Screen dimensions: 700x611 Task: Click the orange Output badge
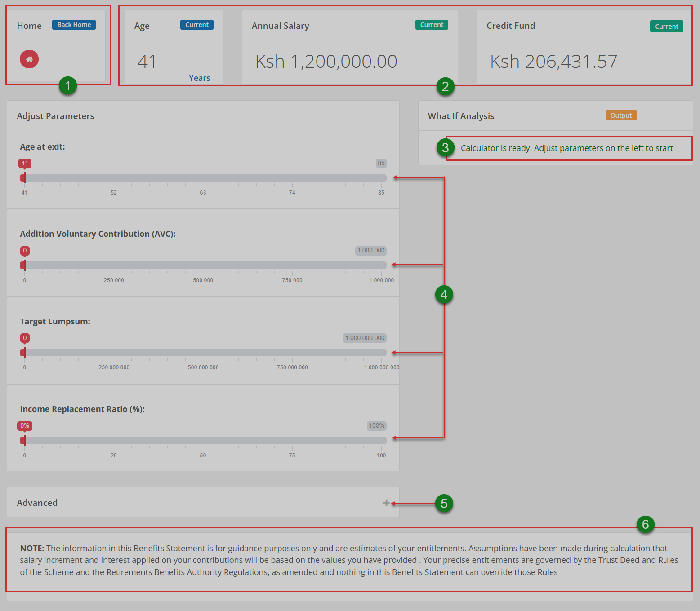[621, 115]
